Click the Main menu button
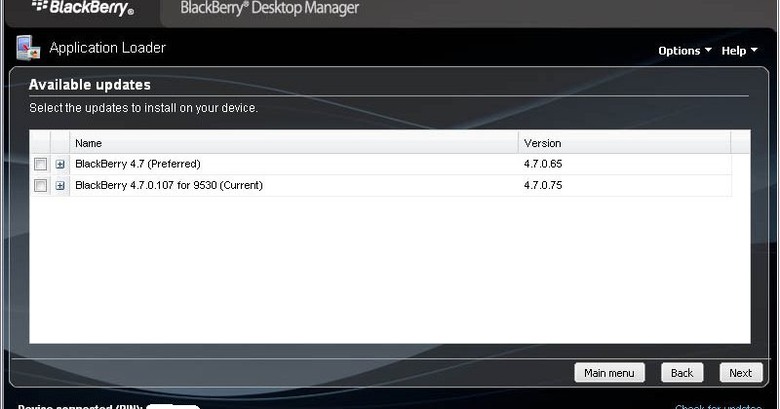The width and height of the screenshot is (780, 409). 609,373
